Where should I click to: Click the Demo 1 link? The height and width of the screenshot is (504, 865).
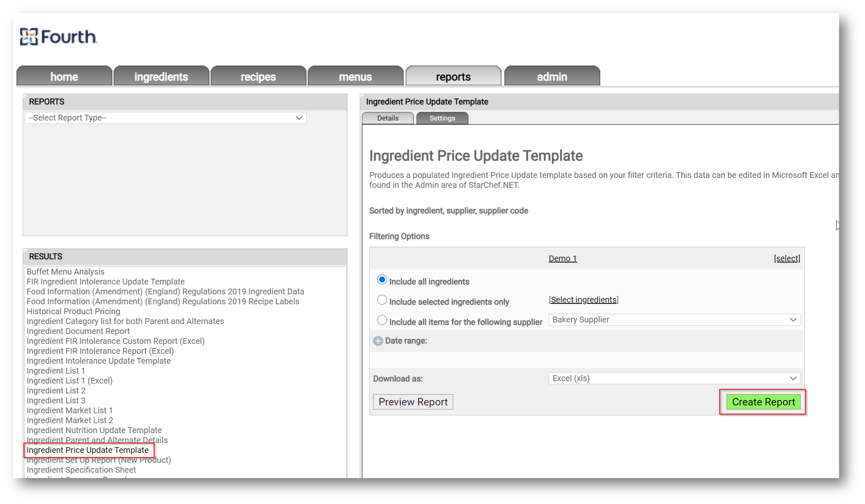563,259
